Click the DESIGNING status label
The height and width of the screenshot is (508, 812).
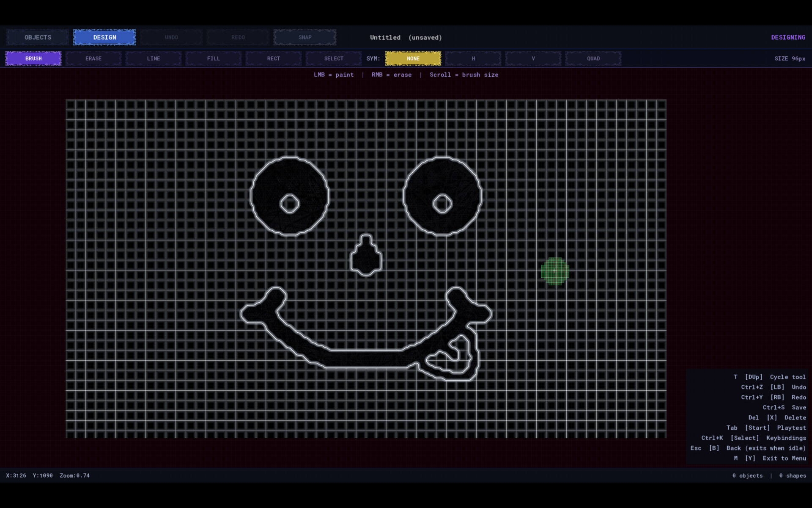click(788, 37)
